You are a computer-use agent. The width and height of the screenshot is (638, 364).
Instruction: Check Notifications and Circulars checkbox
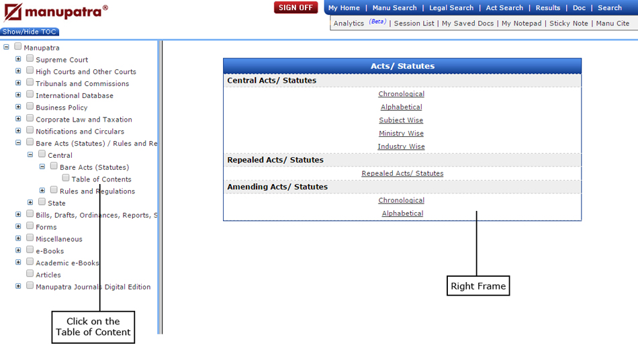(30, 130)
